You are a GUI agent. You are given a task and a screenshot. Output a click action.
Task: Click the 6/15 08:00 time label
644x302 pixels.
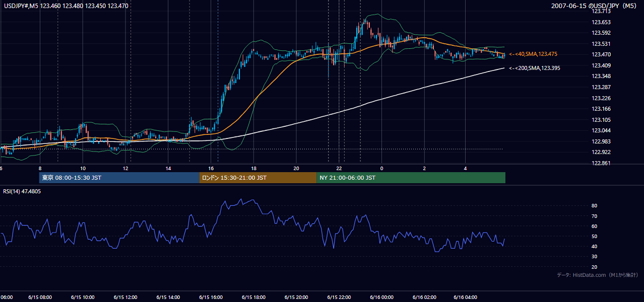pyautogui.click(x=40, y=297)
